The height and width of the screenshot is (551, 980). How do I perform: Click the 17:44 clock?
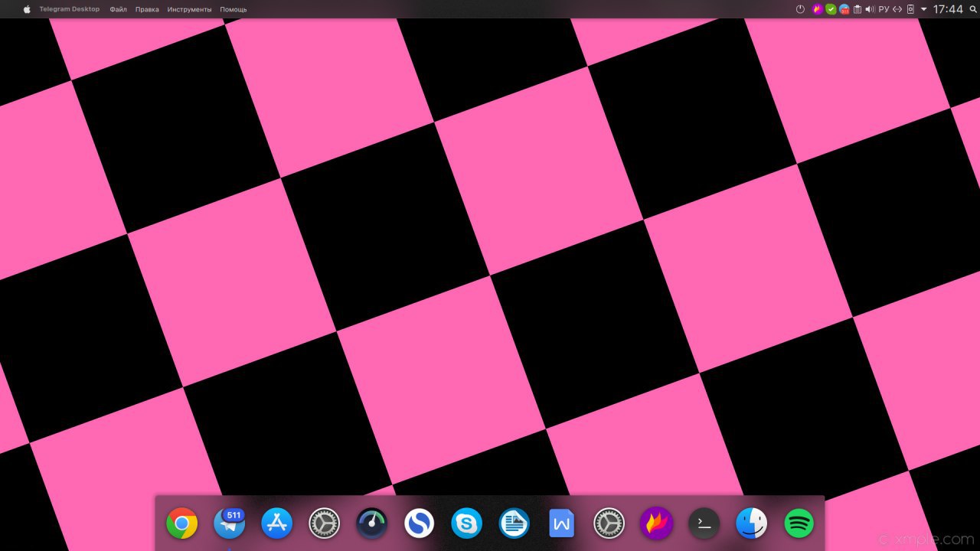[x=948, y=9]
